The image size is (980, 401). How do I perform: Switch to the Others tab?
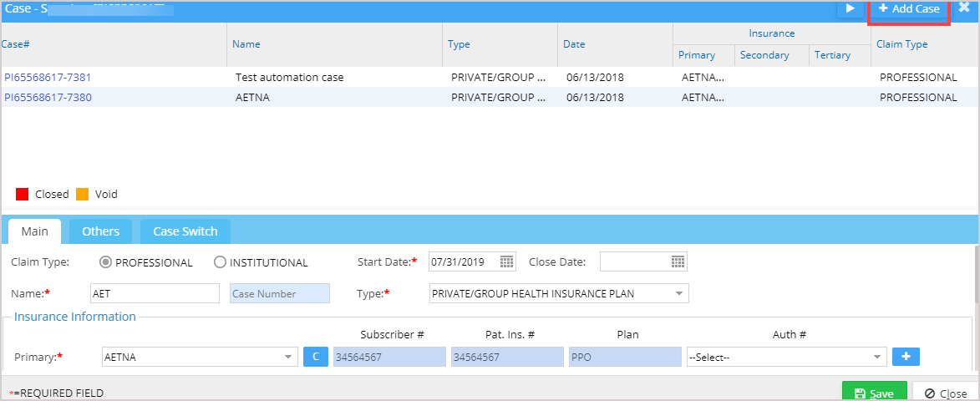[x=100, y=231]
